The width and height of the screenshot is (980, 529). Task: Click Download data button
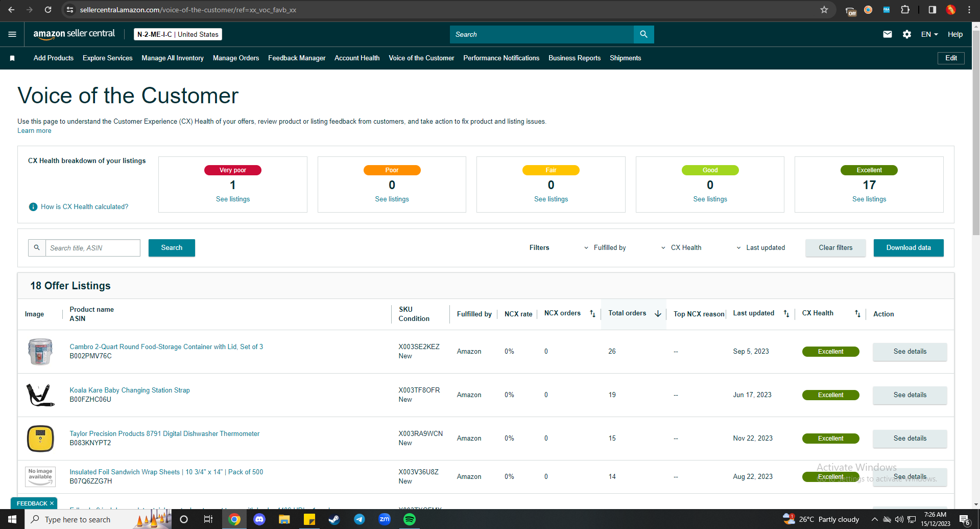[909, 248]
